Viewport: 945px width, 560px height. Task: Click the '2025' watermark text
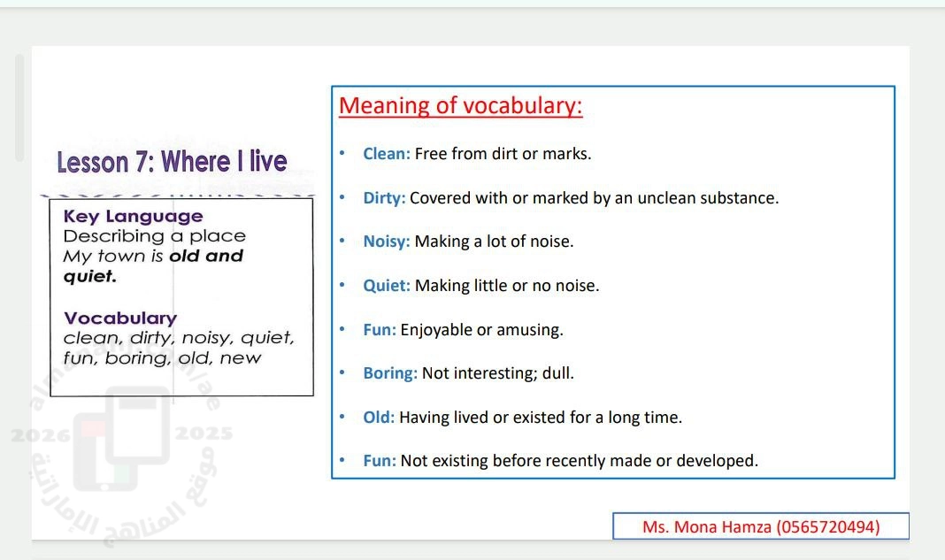204,433
